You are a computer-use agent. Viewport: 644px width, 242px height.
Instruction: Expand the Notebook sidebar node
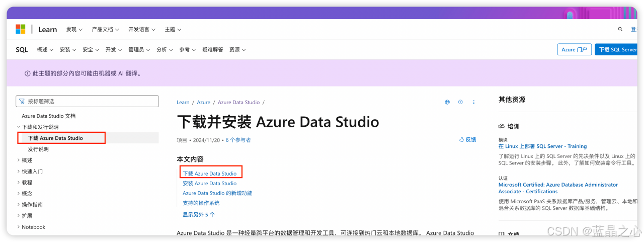(31, 227)
